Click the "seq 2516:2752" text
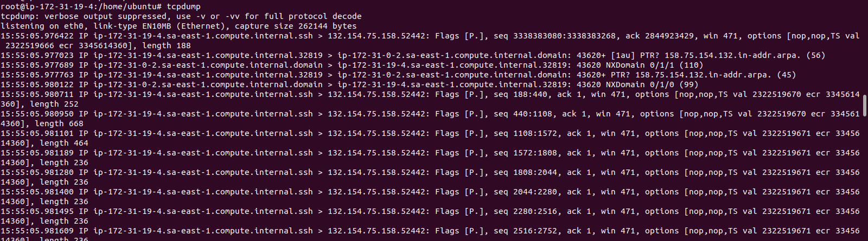Screen dimensions: 868x241 coord(525,231)
